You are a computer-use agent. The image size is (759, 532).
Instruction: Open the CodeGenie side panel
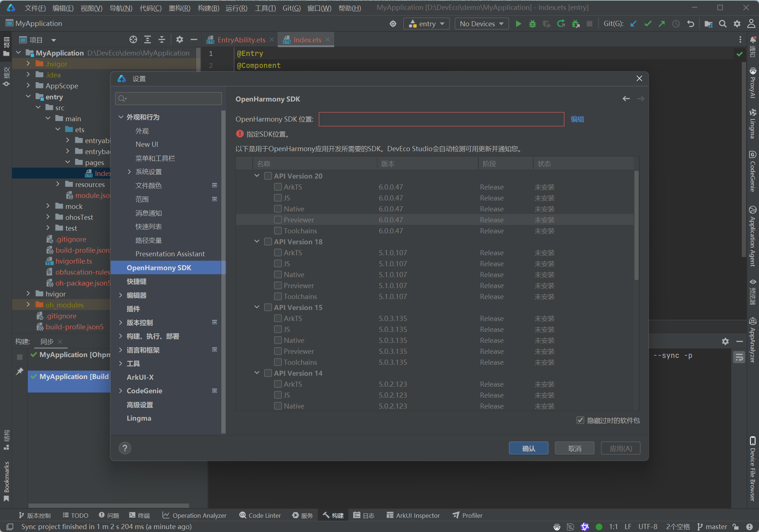coord(753,171)
